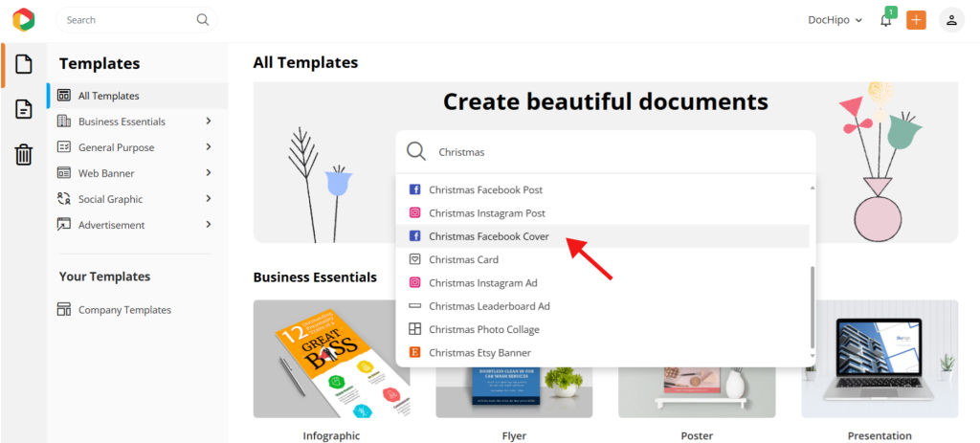Expand the Business Essentials chevron

[x=209, y=122]
